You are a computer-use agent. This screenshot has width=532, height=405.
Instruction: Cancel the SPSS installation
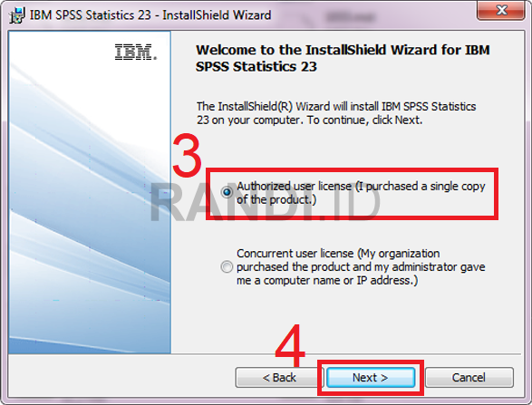tap(469, 377)
